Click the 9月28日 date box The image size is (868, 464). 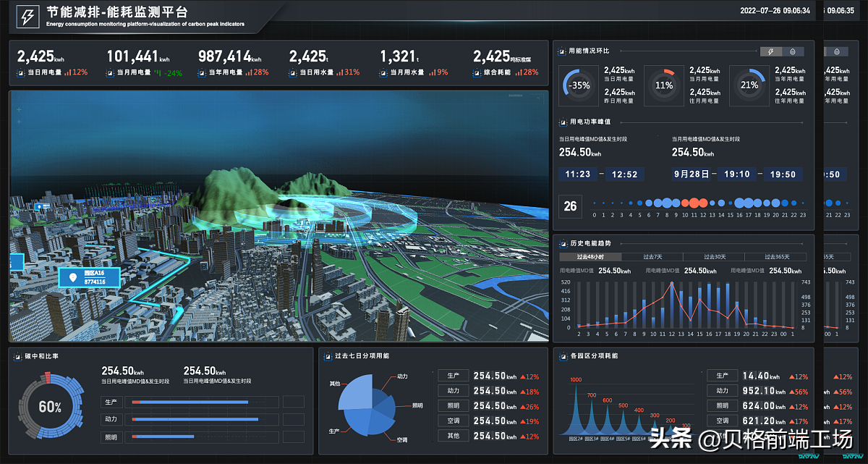click(x=690, y=174)
